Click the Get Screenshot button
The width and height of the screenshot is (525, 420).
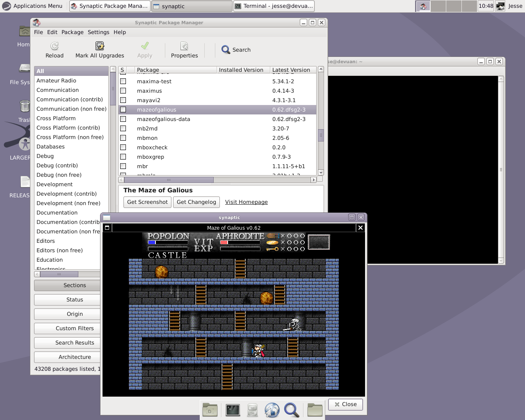point(147,202)
